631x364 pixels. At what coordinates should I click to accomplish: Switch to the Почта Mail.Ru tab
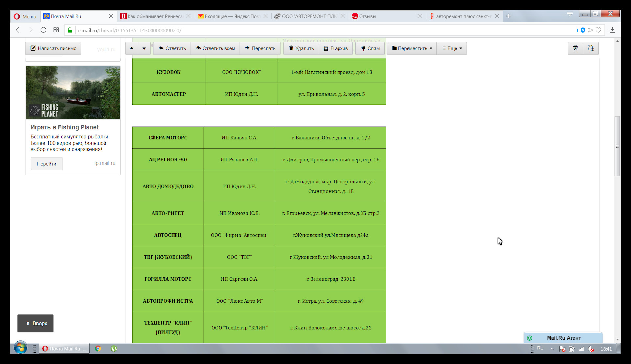(x=78, y=16)
